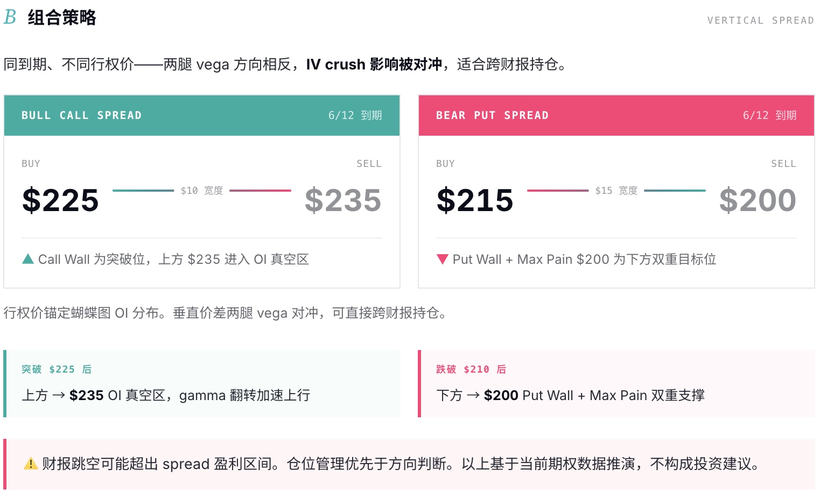
Task: Click the $200 sell strike price
Action: tap(758, 200)
